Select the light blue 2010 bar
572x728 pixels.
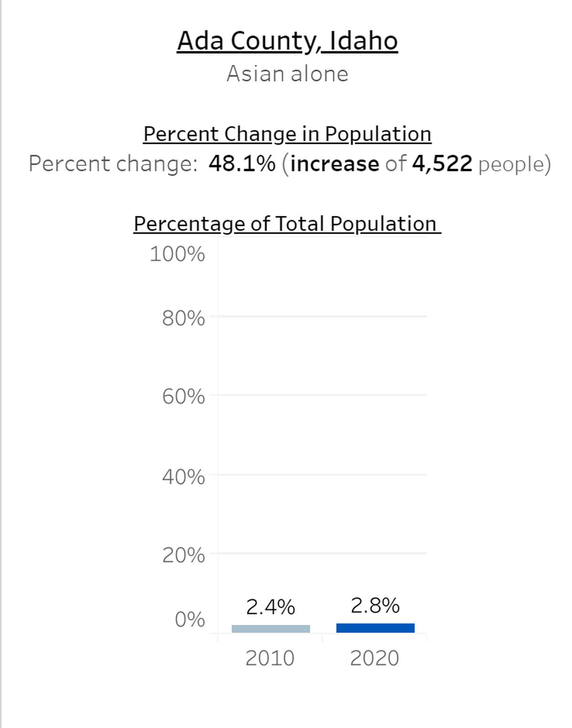(x=271, y=629)
